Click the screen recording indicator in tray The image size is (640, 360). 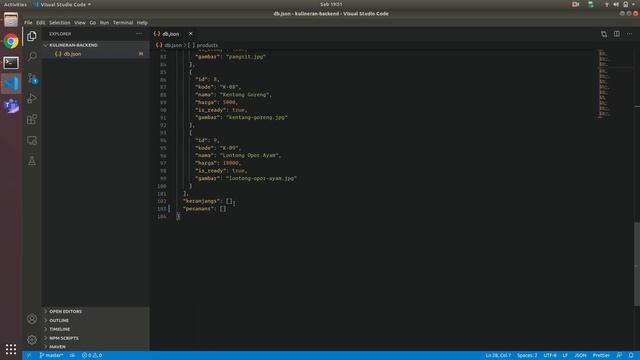pos(576,4)
